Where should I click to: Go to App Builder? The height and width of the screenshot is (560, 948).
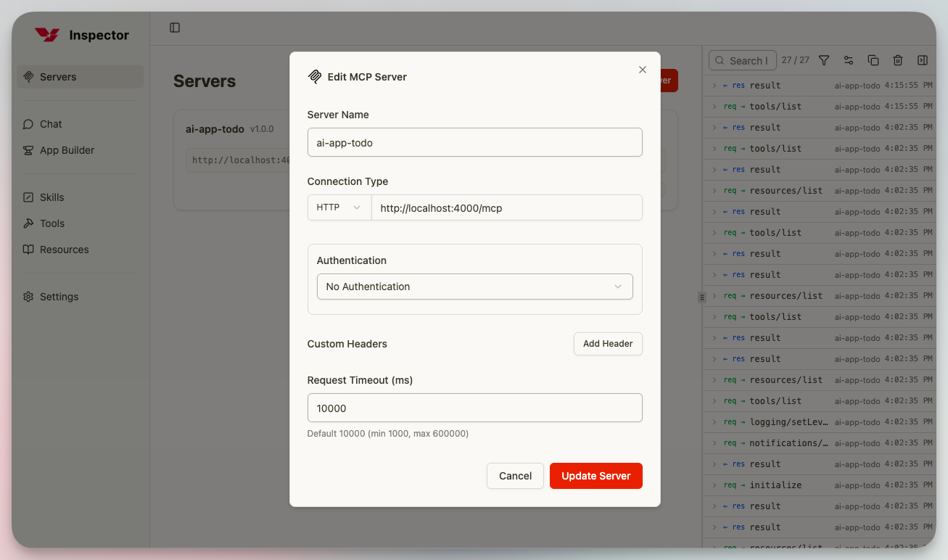[x=80, y=150]
